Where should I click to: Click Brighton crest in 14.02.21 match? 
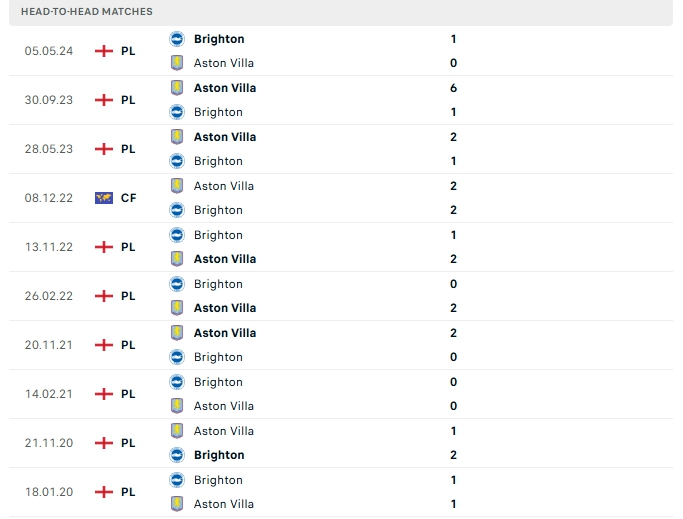coord(177,382)
